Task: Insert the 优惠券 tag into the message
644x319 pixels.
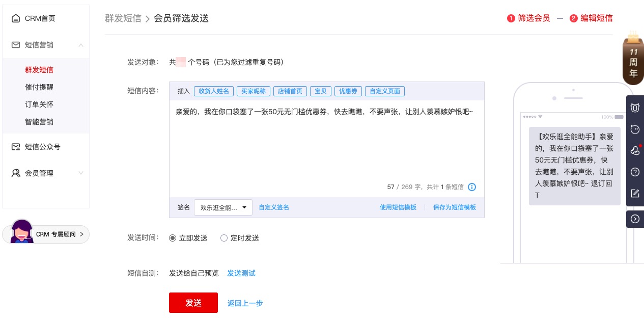Action: (348, 91)
